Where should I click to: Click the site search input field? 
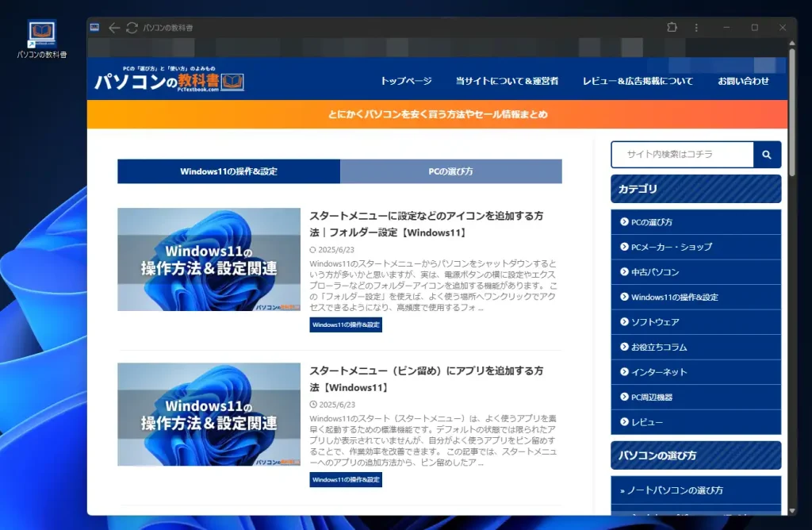tap(683, 155)
